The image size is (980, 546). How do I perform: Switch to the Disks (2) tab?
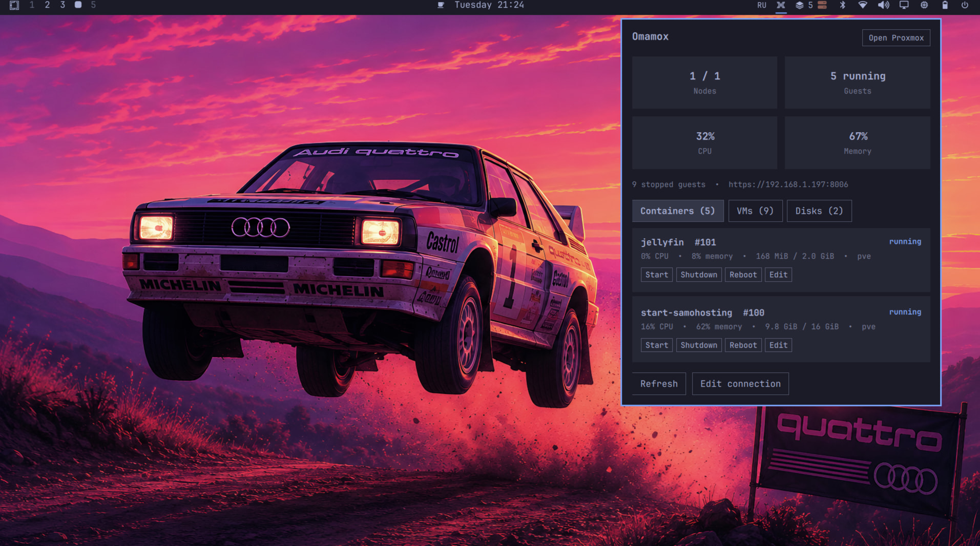(x=819, y=211)
